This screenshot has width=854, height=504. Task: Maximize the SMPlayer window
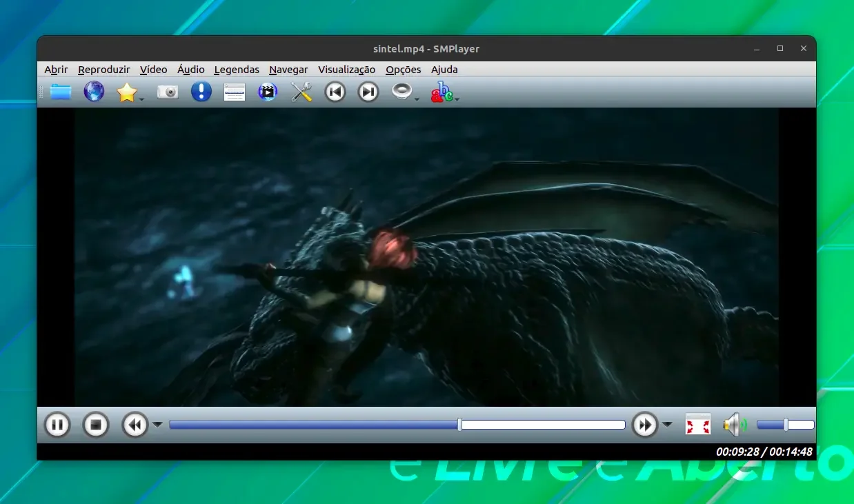780,49
